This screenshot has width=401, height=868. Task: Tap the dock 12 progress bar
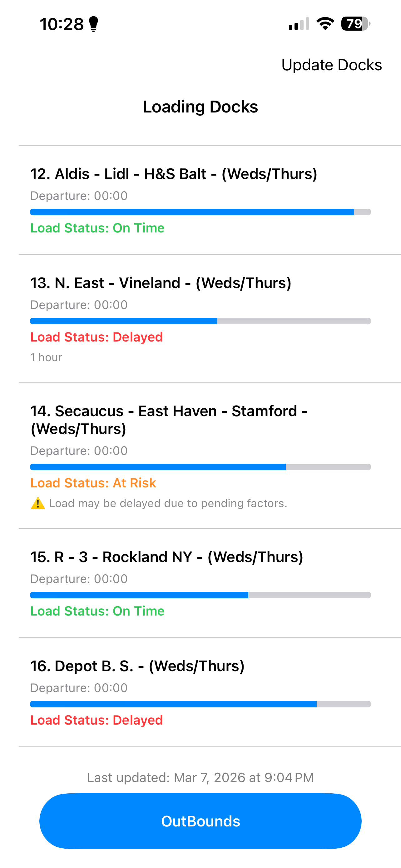200,212
